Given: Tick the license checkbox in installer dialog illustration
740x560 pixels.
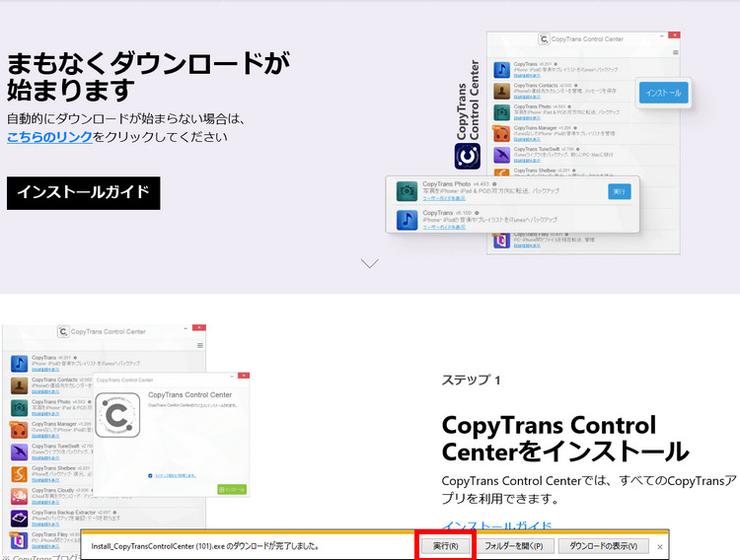Looking at the screenshot, I should pyautogui.click(x=150, y=475).
